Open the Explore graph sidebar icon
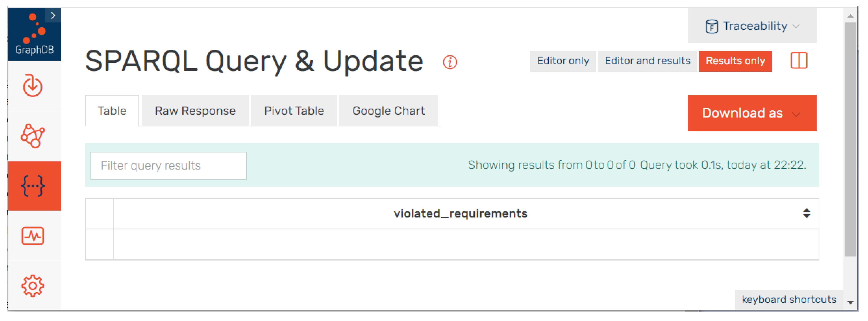This screenshot has height=321, width=868. click(33, 136)
